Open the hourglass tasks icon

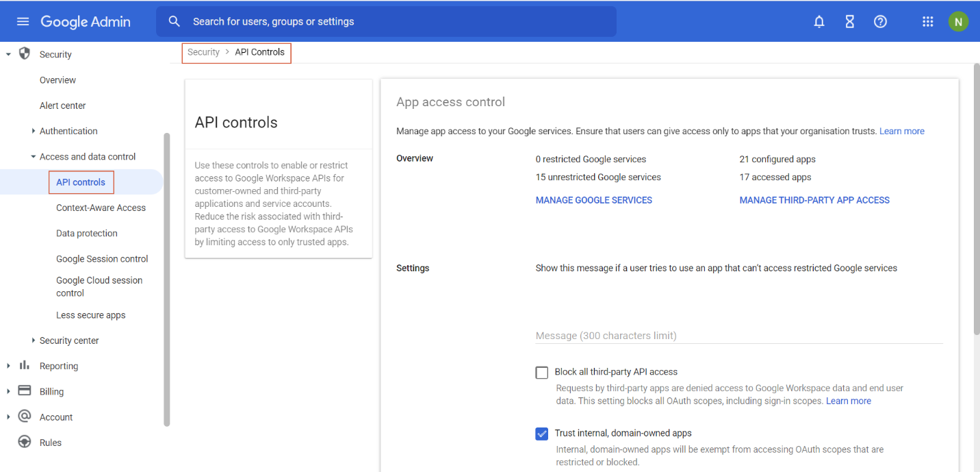click(850, 22)
